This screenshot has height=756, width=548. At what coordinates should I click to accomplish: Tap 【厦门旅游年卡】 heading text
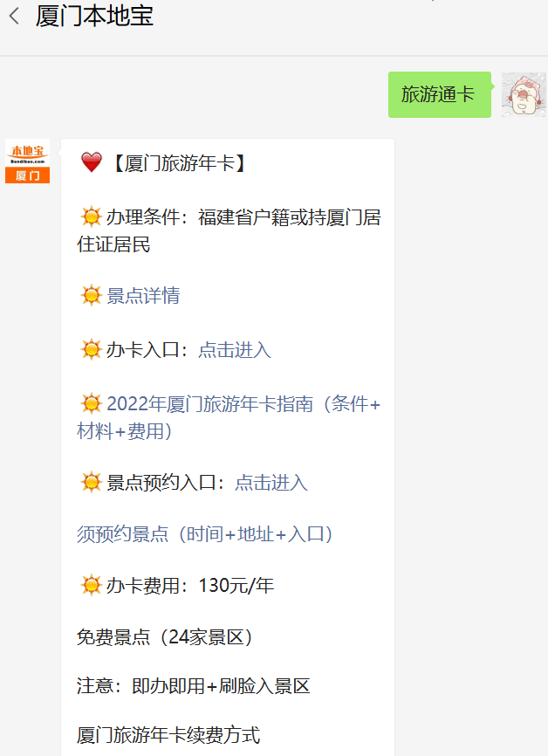pyautogui.click(x=179, y=163)
